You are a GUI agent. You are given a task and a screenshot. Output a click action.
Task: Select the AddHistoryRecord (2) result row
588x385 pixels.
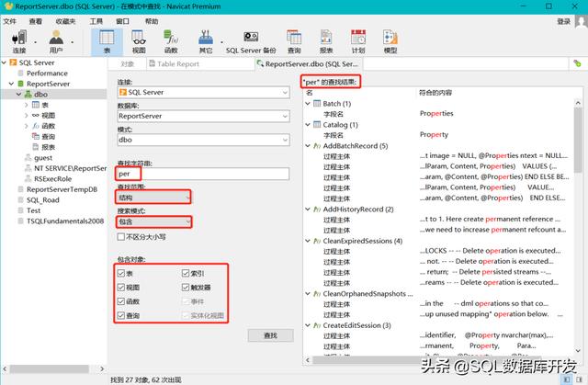(x=358, y=209)
